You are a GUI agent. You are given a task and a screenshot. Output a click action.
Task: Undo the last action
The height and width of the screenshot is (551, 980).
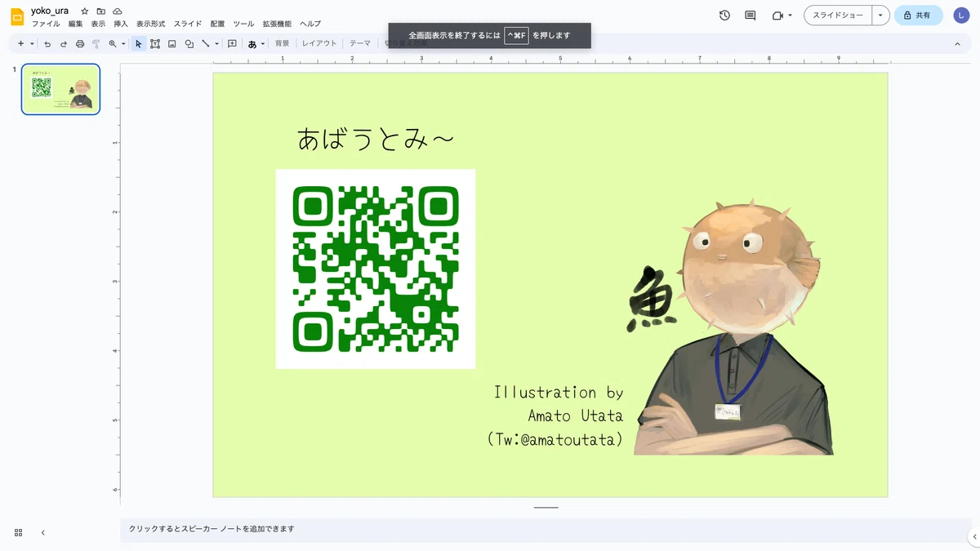pyautogui.click(x=47, y=43)
